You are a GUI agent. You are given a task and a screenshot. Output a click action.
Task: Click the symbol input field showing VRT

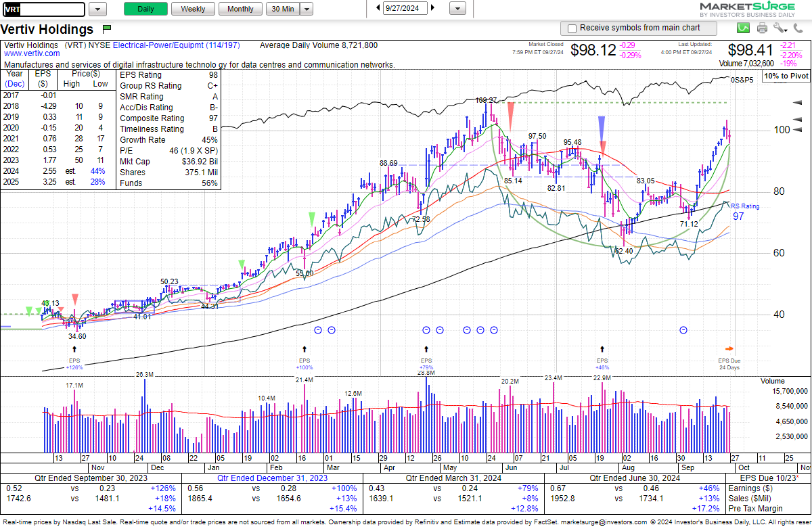click(x=44, y=9)
